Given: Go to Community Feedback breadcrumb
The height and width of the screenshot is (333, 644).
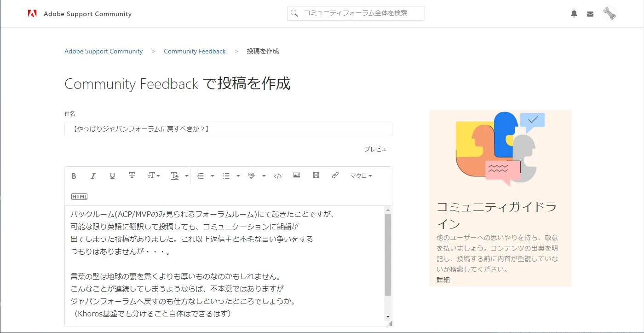Looking at the screenshot, I should pos(195,51).
